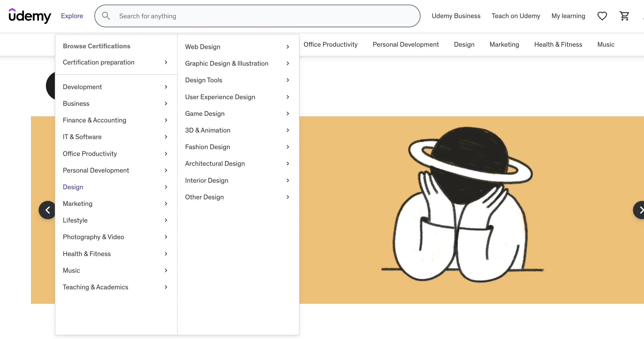The image size is (644, 339).
Task: Select Health & Fitness top tab
Action: [x=558, y=45]
